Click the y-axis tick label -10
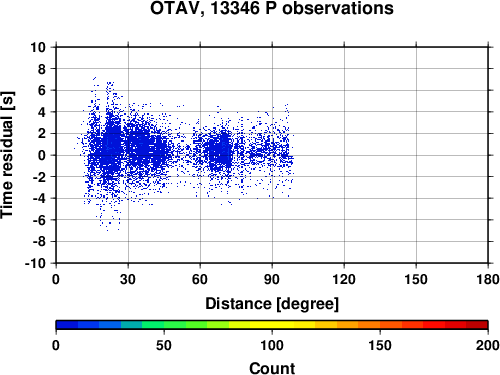Screen dimensions: 500x375 pos(35,263)
